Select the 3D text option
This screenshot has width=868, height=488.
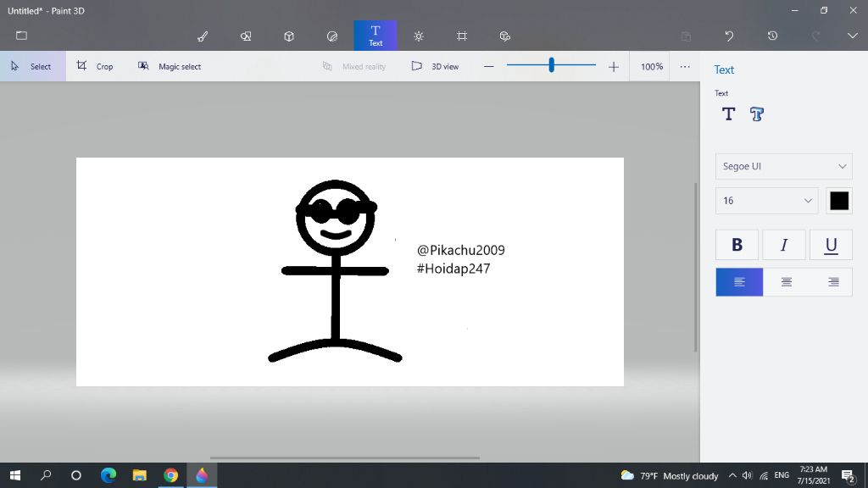click(x=755, y=114)
